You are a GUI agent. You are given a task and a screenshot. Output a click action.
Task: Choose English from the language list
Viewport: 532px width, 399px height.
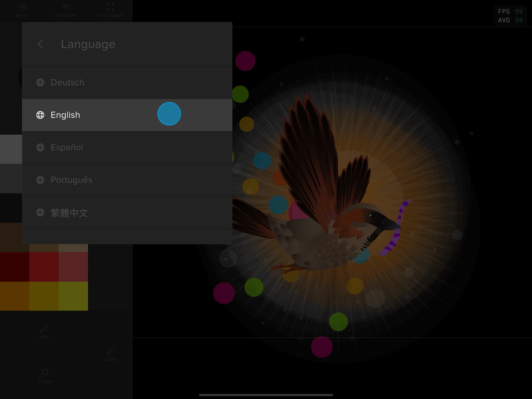(65, 115)
